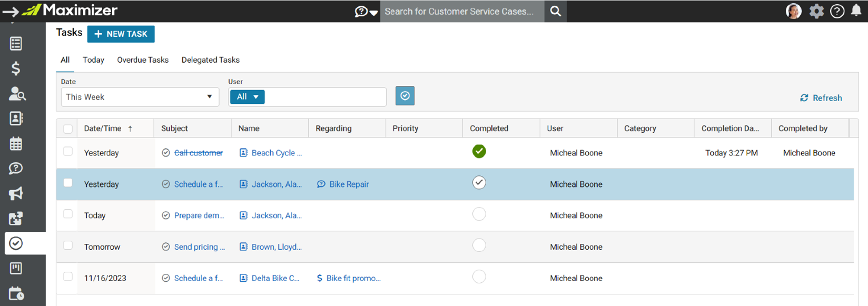Expand the search type dropdown arrow
868x306 pixels.
(373, 13)
